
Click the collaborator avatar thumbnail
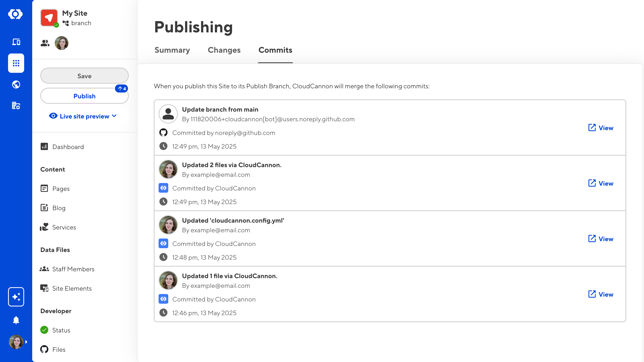[62, 43]
